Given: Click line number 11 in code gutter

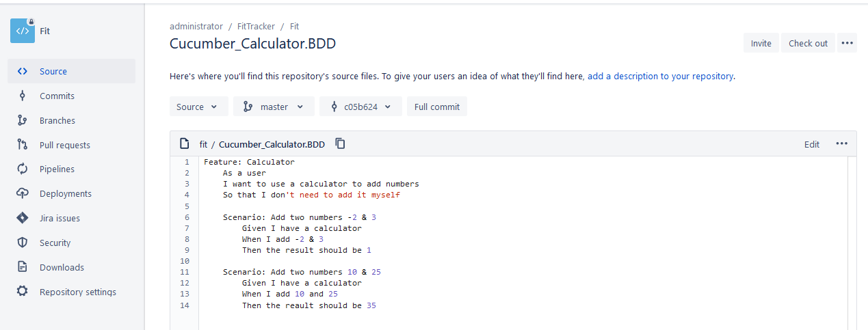Looking at the screenshot, I should pyautogui.click(x=185, y=272).
